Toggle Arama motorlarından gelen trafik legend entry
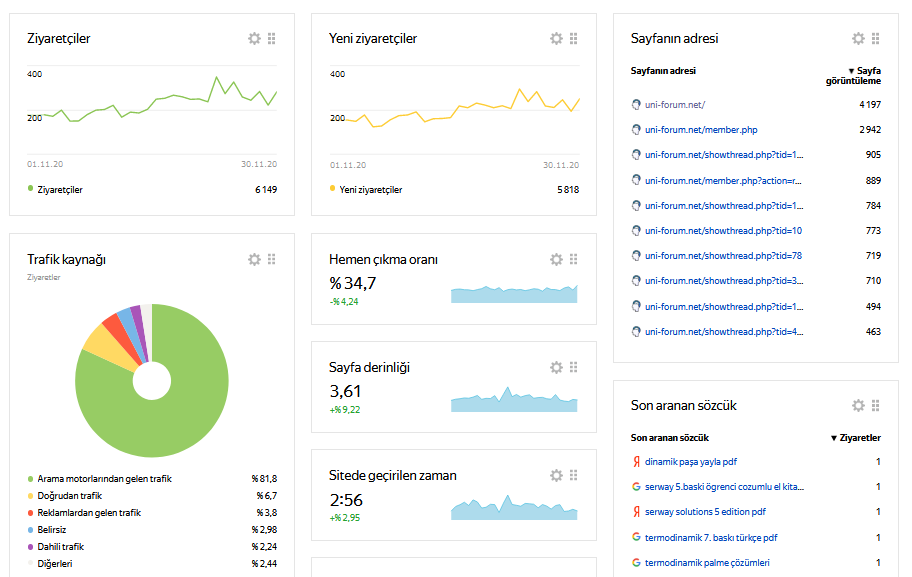 coord(103,479)
